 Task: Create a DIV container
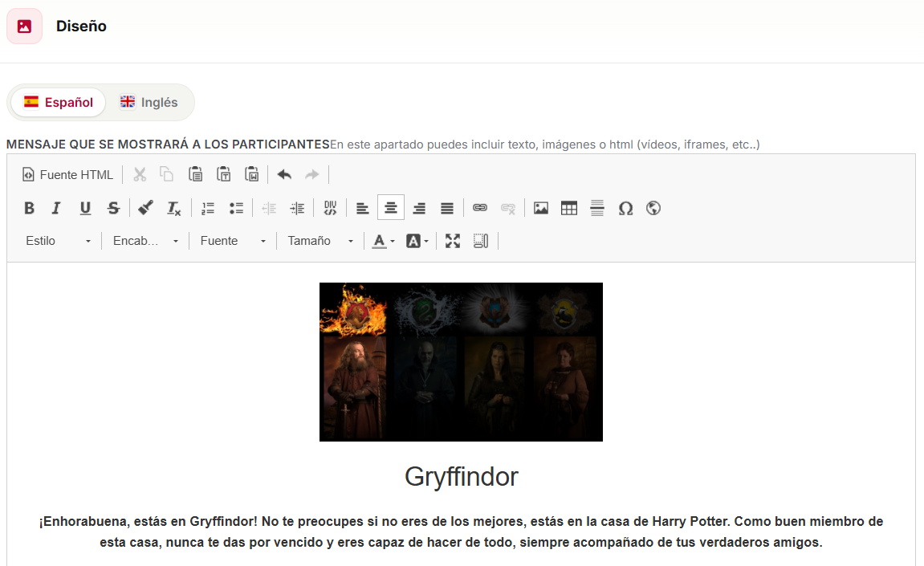click(x=330, y=208)
